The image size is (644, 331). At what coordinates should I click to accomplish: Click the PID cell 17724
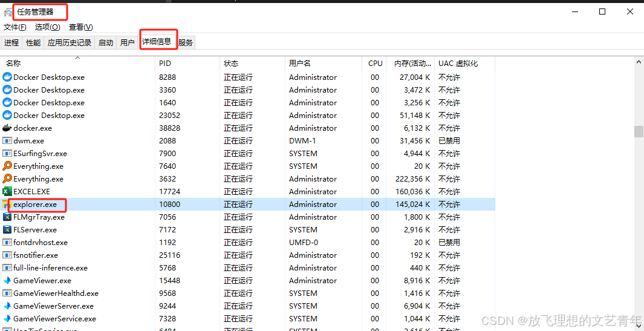click(x=170, y=192)
